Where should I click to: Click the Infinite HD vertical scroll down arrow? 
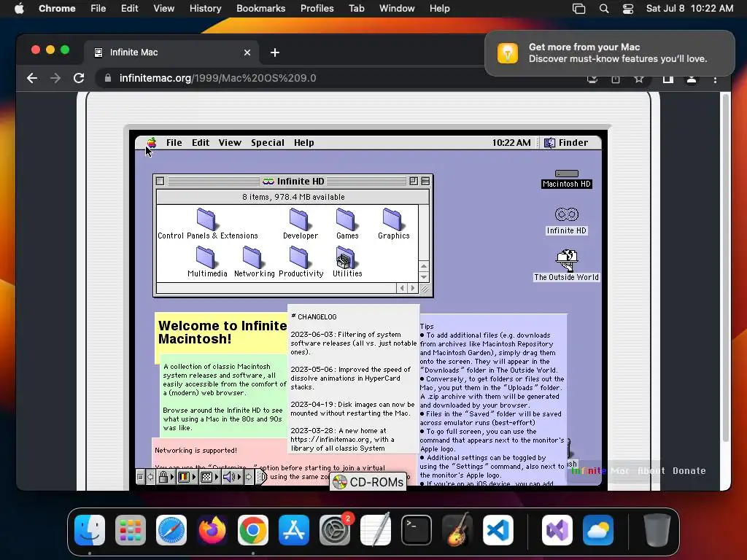click(424, 276)
